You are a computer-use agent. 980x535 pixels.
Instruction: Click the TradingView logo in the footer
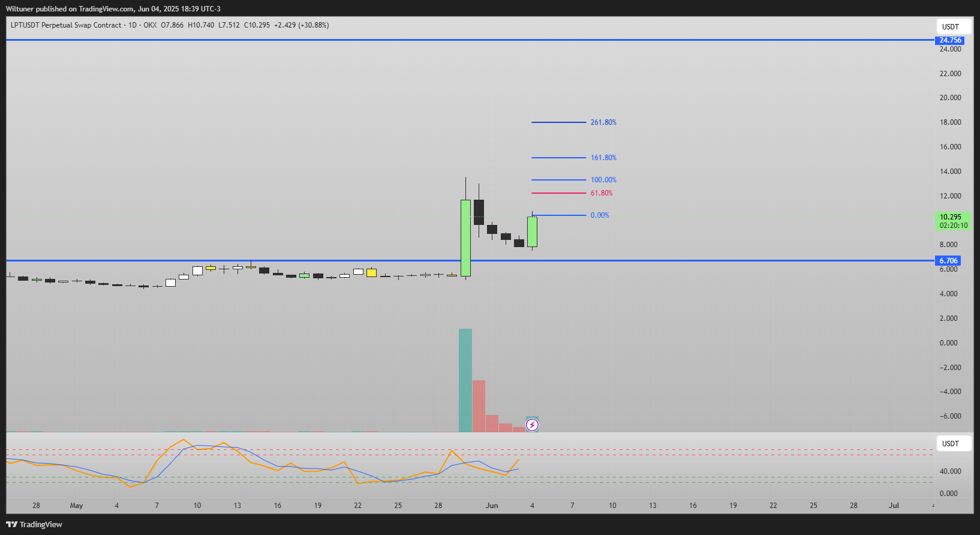click(34, 524)
